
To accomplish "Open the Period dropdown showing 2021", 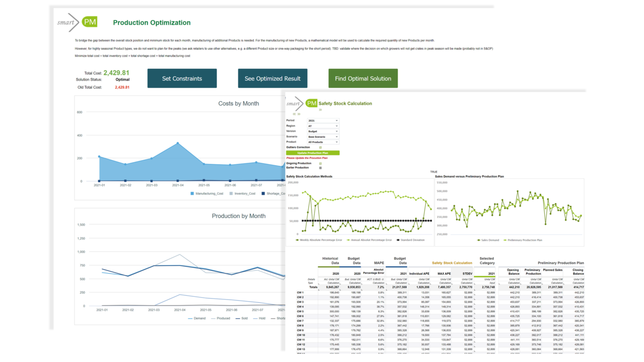I will (x=323, y=121).
